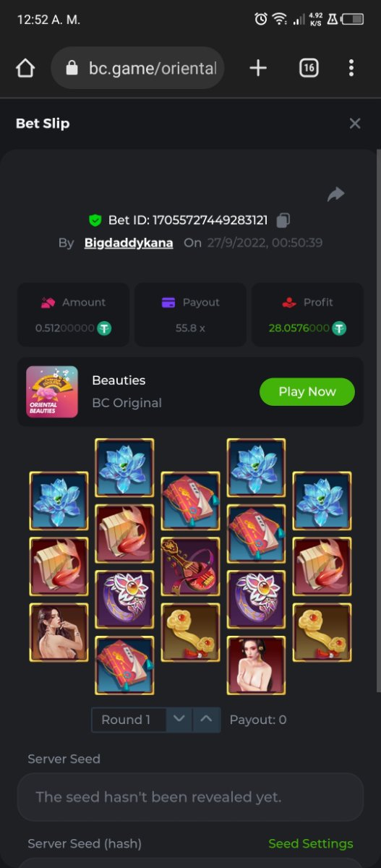The height and width of the screenshot is (868, 381).
Task: Close the Bet Slip panel
Action: (355, 124)
